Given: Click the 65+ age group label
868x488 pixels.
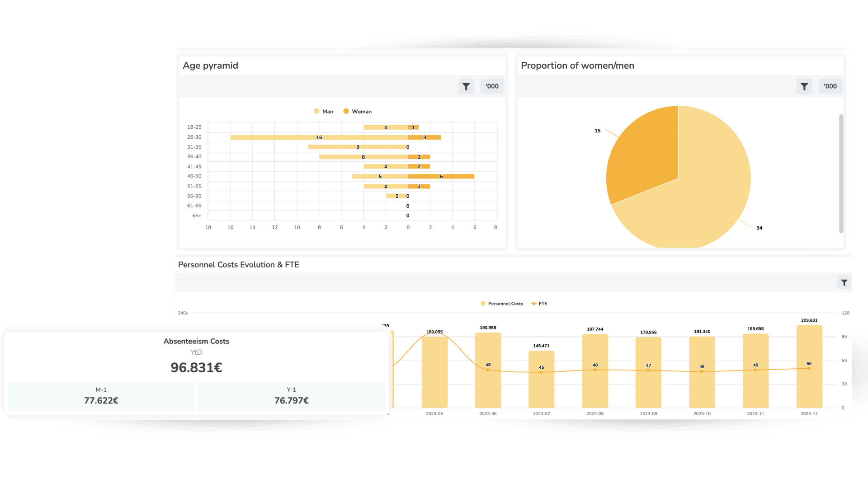Looking at the screenshot, I should [x=197, y=216].
